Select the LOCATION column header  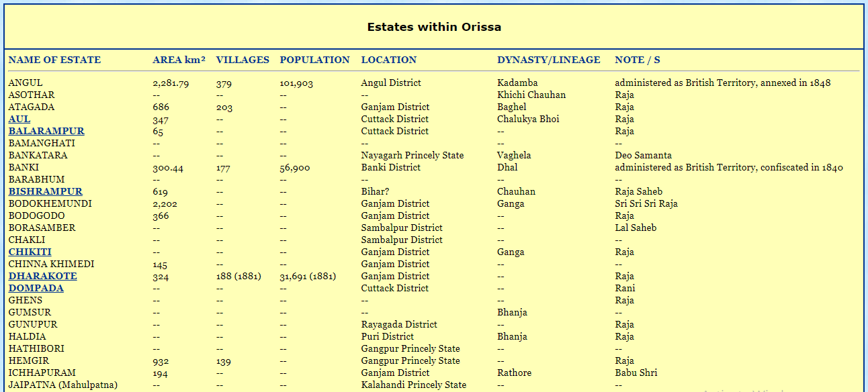[x=389, y=60]
